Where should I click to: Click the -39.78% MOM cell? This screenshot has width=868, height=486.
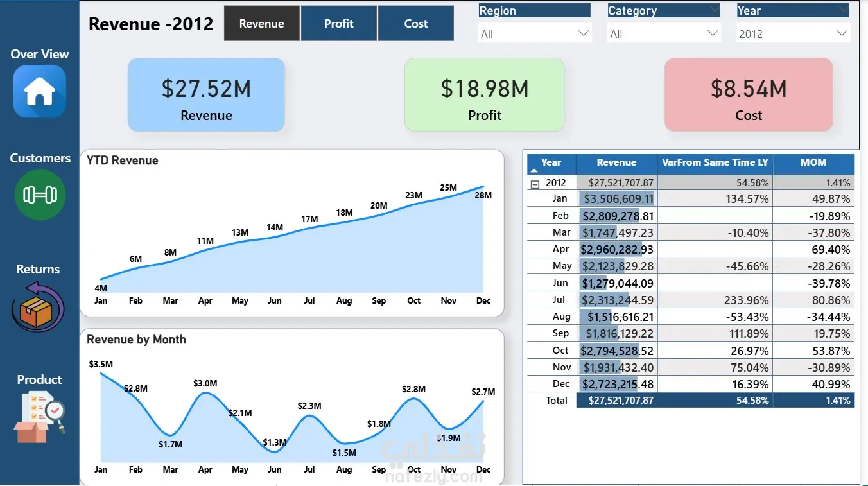pos(814,283)
